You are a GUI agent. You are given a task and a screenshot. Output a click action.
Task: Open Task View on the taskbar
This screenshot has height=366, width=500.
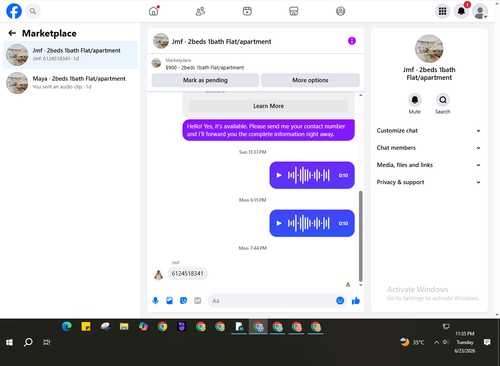click(47, 342)
